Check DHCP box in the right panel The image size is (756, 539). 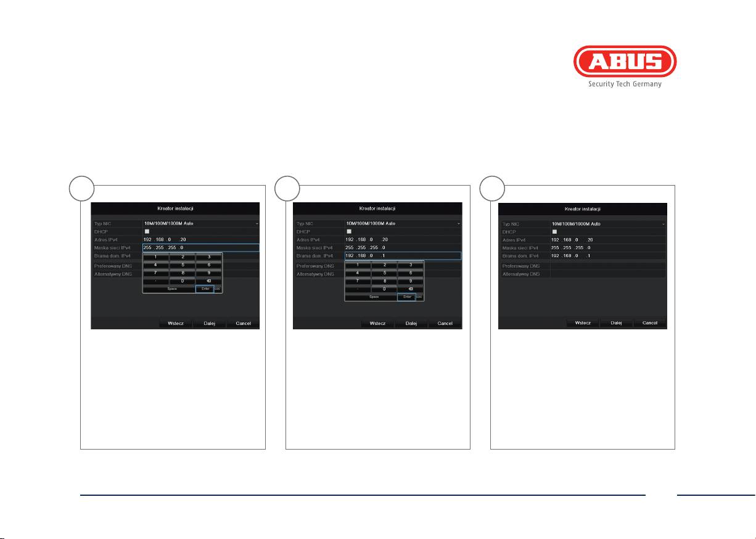[x=554, y=232]
